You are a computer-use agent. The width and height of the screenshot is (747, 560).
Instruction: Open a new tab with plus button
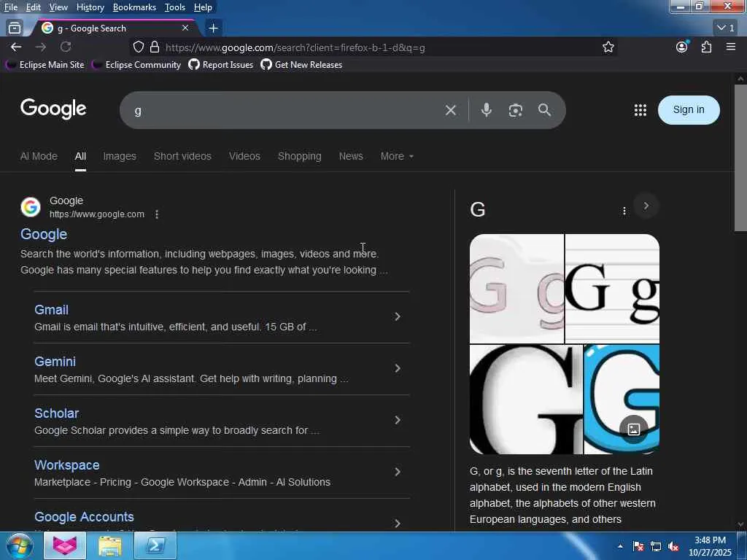click(x=214, y=28)
